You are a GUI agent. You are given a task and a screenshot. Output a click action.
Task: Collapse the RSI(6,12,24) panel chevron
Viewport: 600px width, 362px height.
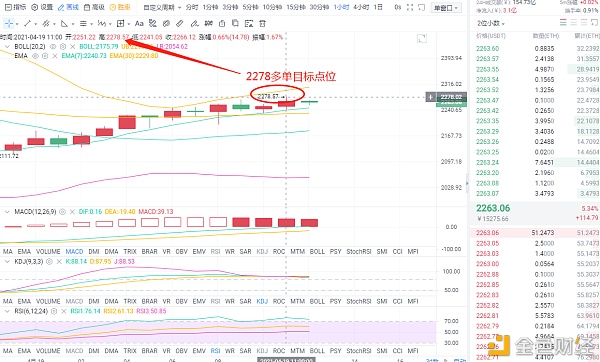coord(7,311)
